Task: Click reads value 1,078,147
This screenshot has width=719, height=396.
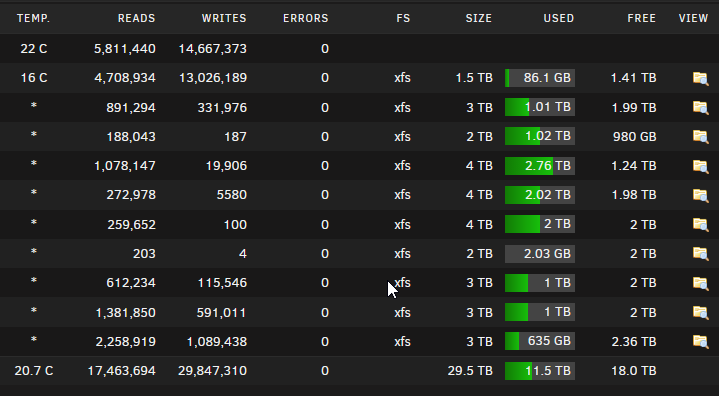Action: [x=125, y=166]
